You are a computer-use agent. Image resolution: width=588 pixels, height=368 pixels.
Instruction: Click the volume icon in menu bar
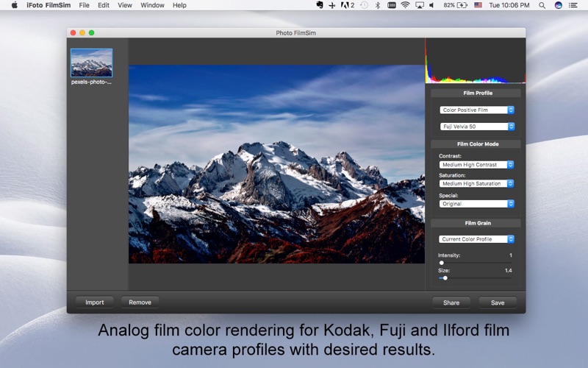pyautogui.click(x=431, y=5)
